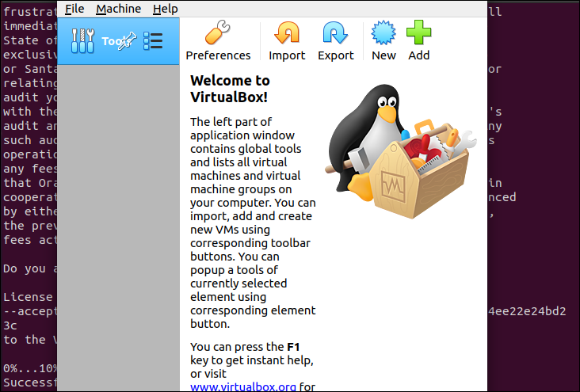Select the Tools item in left panel
This screenshot has width=580, height=392.
tap(118, 41)
